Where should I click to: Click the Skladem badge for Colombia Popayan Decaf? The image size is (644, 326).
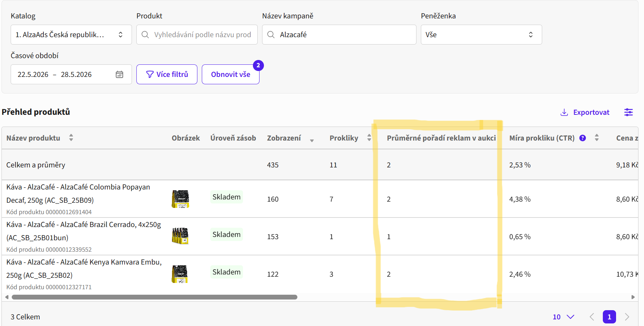(x=226, y=197)
